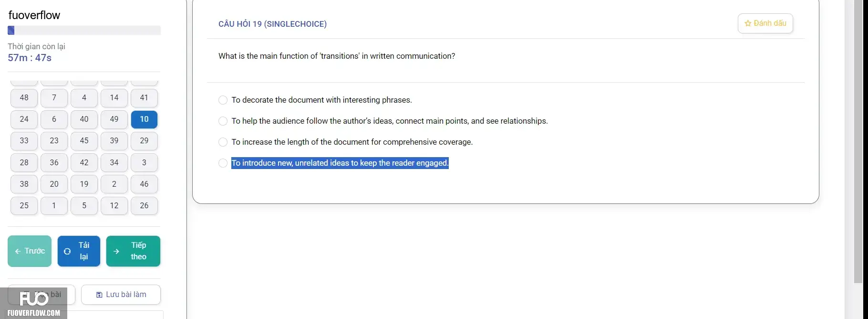Reload with the Tải lại button
This screenshot has width=868, height=319.
coord(79,251)
